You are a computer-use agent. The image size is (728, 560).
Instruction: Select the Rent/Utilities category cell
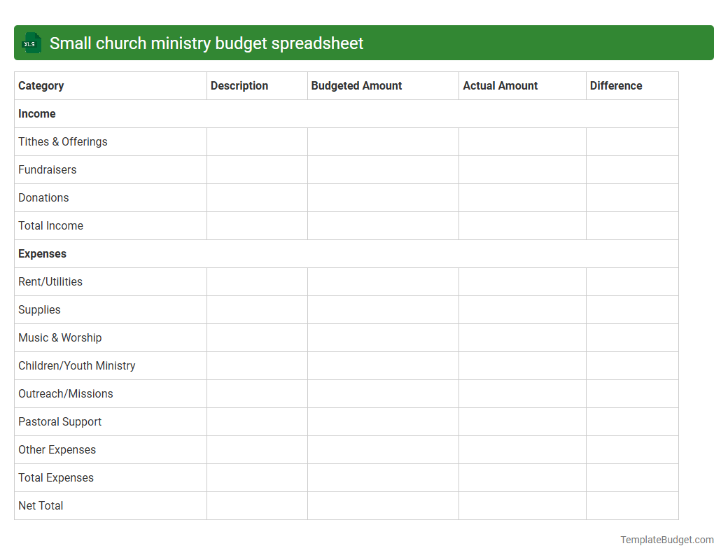pyautogui.click(x=50, y=281)
